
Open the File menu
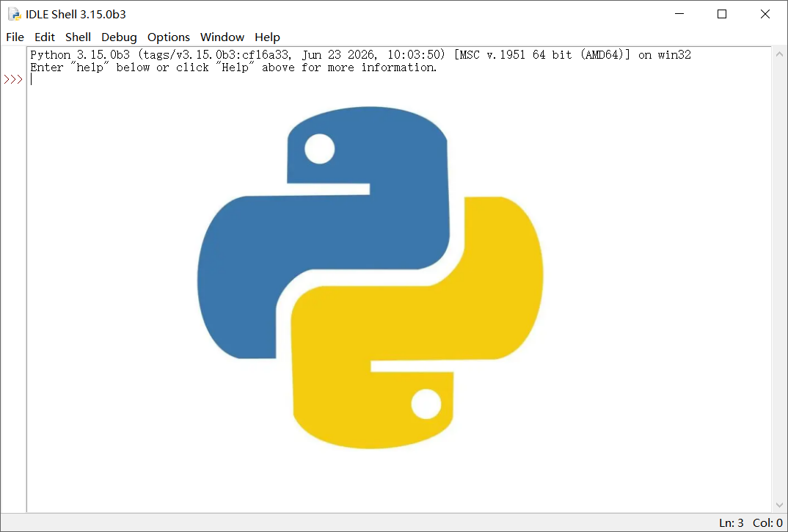[x=15, y=37]
